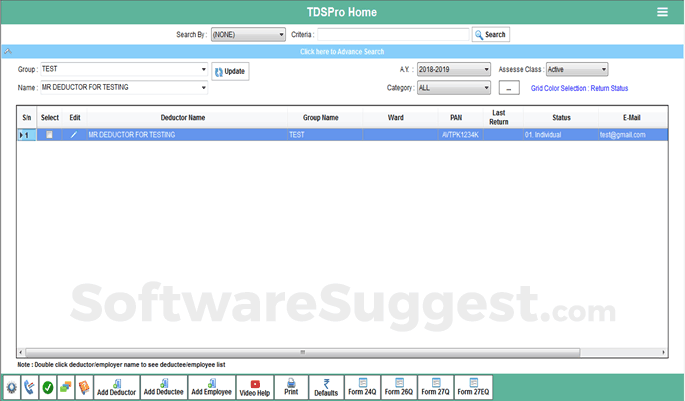This screenshot has width=685, height=401.
Task: Select the MR DEDUCTOR FOR TESTING grid cell
Action: click(x=187, y=135)
